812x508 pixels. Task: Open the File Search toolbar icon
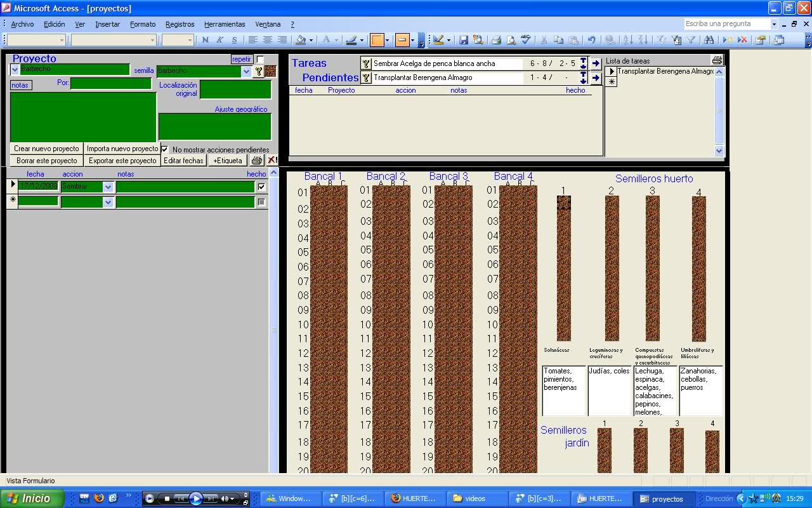478,40
